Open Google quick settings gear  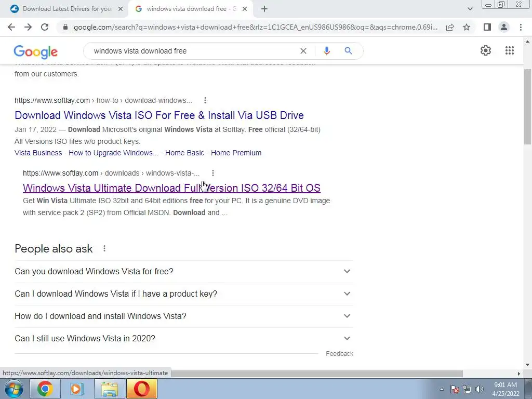pos(486,50)
